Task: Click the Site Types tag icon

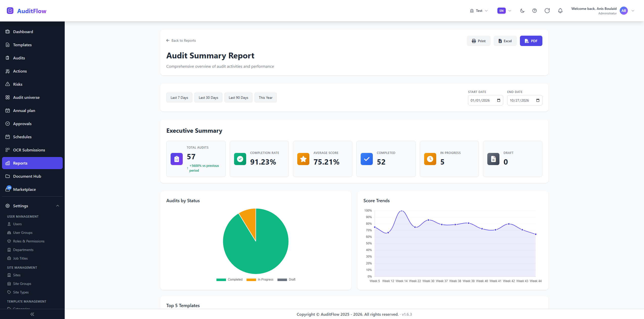Action: pos(9,292)
